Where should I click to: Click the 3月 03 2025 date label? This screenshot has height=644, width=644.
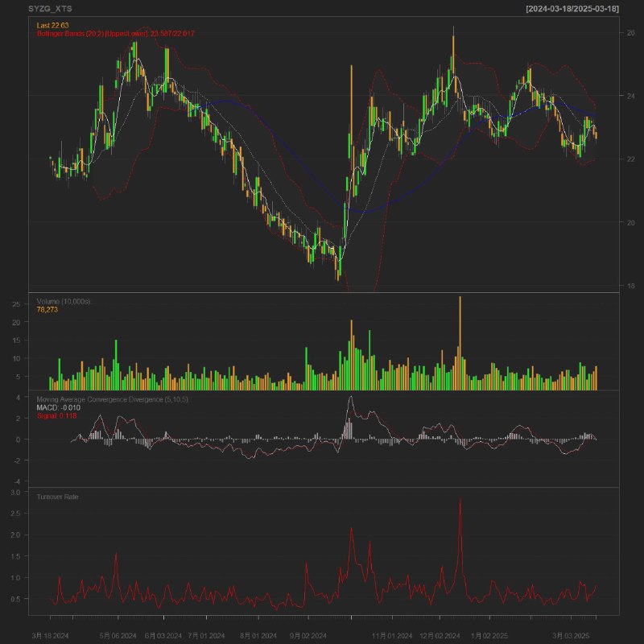(572, 635)
